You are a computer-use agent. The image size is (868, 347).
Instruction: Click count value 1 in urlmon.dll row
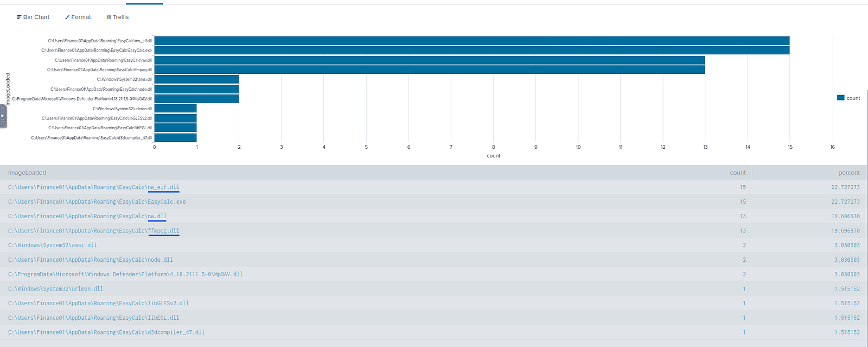[x=744, y=289]
